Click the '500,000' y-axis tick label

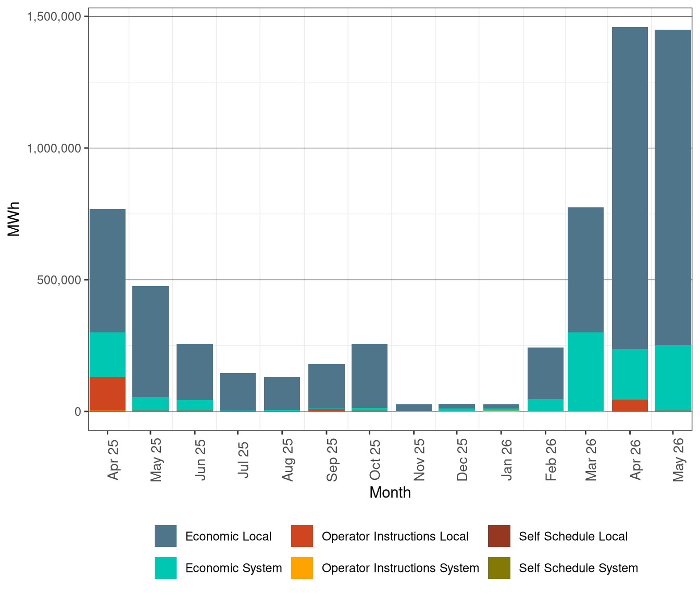click(59, 280)
